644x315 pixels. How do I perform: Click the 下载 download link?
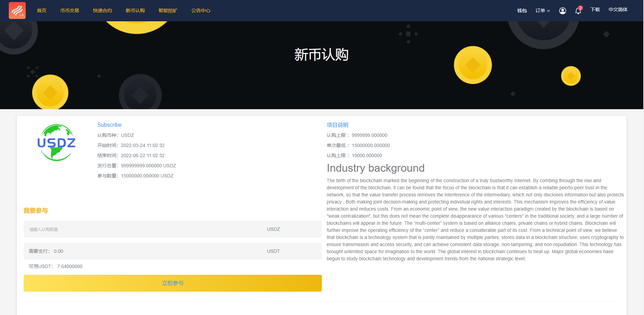pos(595,9)
